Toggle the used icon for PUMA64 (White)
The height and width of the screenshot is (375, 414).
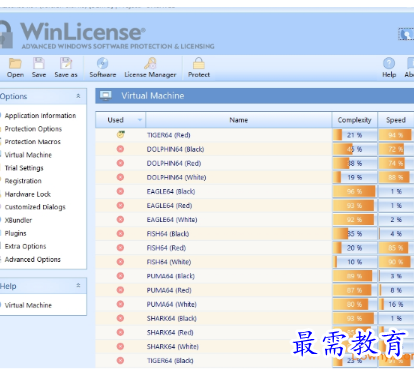click(120, 304)
